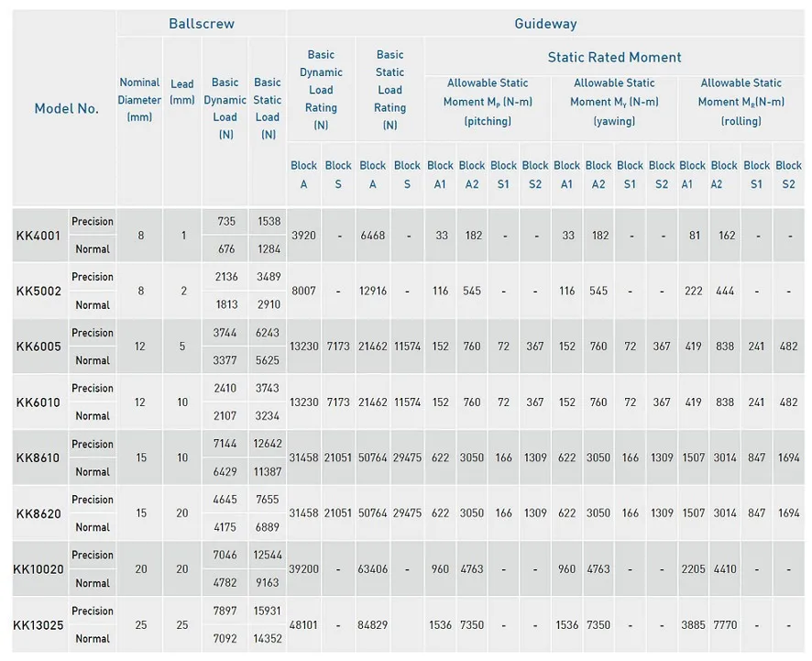812x661 pixels.
Task: Click model name KK8620
Action: click(38, 514)
